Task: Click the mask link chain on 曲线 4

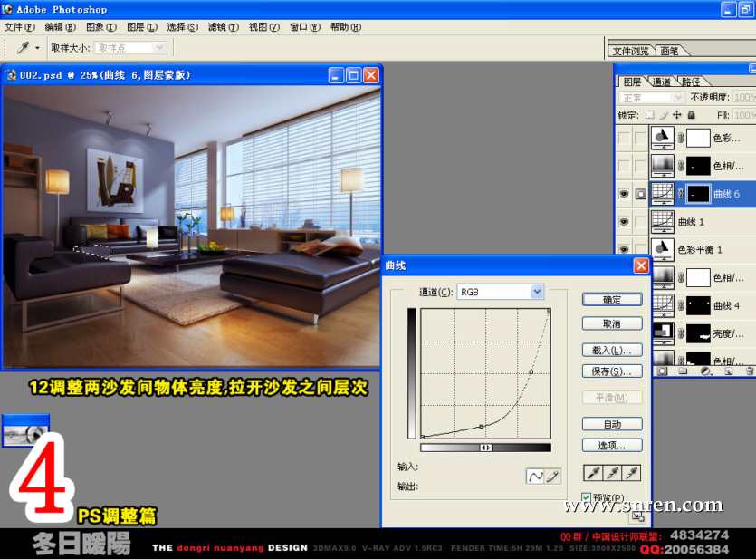Action: (x=680, y=306)
